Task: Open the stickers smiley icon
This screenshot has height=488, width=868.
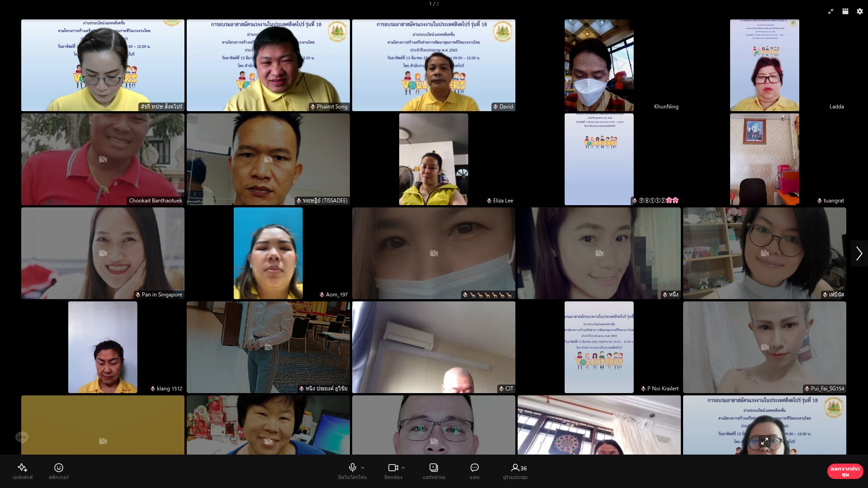Action: (59, 468)
